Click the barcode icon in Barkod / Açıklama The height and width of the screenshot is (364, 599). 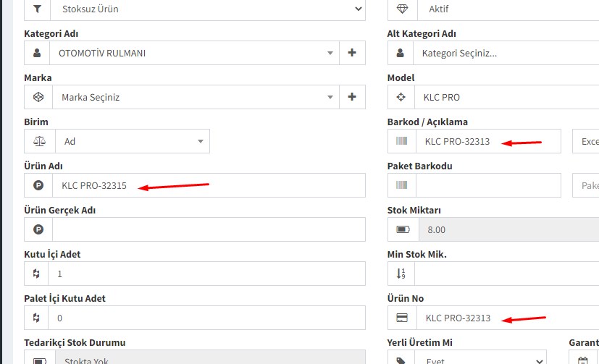coord(401,141)
